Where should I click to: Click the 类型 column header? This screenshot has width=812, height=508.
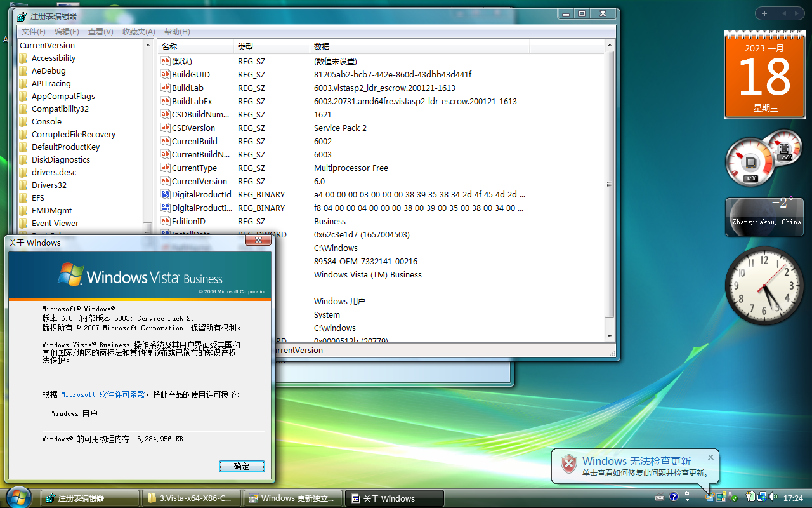(x=272, y=47)
